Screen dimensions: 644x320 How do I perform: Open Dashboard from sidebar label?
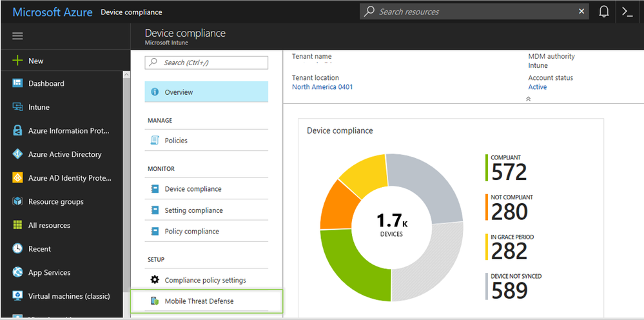(46, 83)
